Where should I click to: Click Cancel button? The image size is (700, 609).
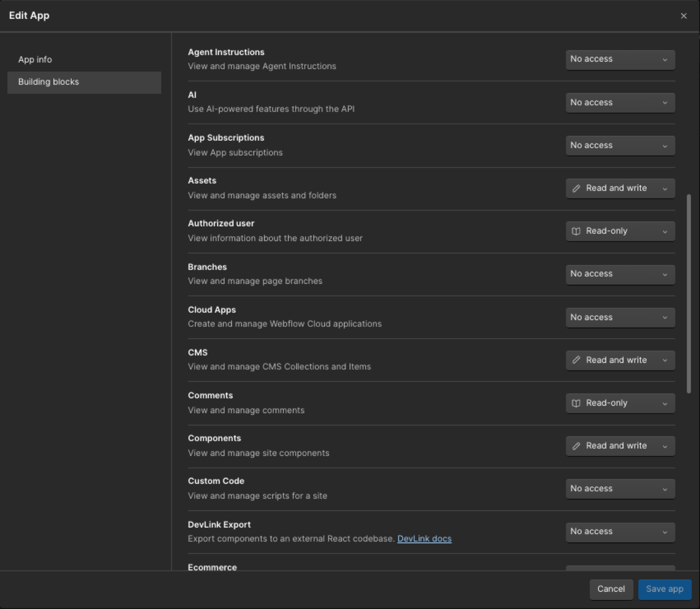[611, 589]
